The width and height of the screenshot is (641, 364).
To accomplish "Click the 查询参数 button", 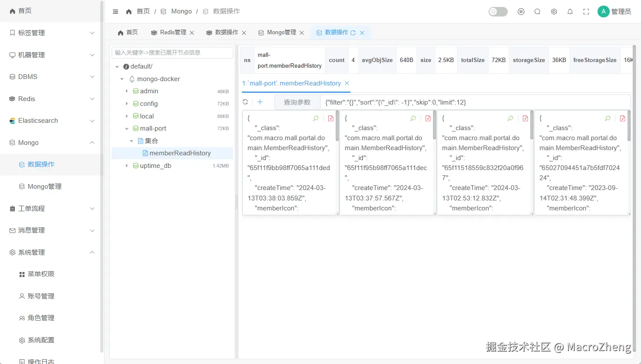I will click(297, 102).
